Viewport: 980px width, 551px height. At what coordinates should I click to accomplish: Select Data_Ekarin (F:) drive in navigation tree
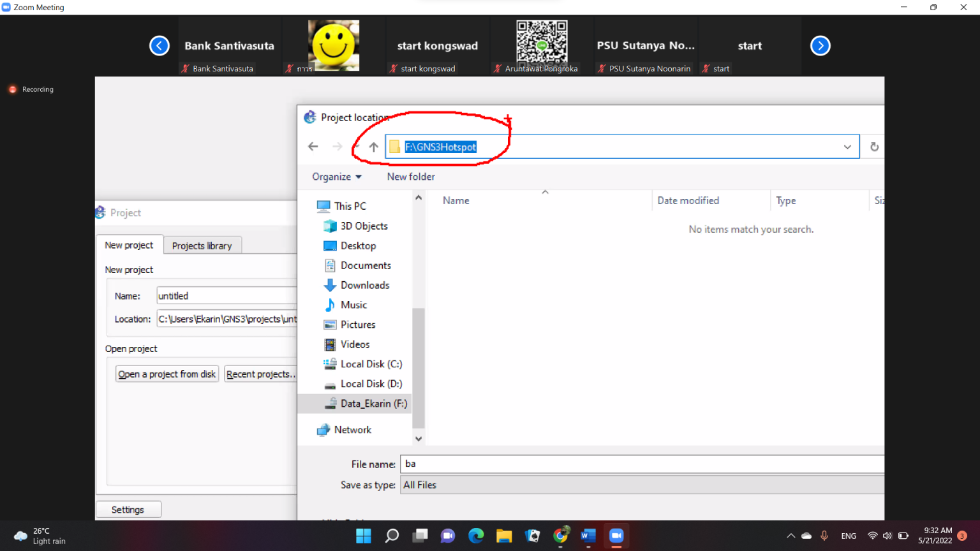tap(373, 403)
